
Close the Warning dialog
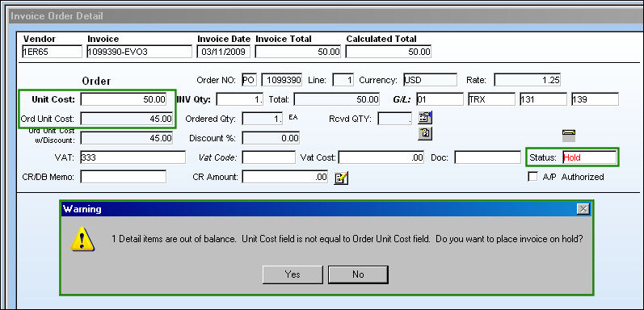click(583, 209)
